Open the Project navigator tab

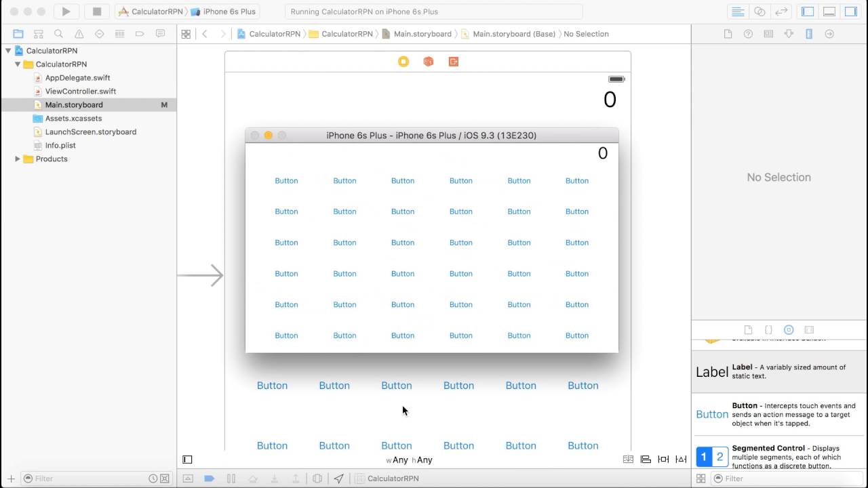[x=18, y=34]
